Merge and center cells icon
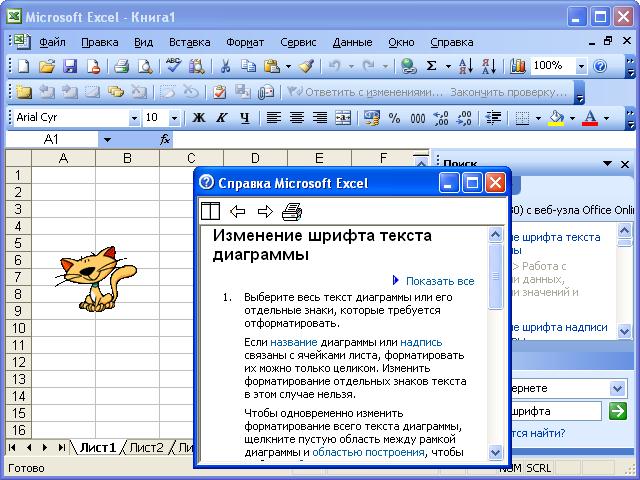The image size is (640, 480). point(343,118)
